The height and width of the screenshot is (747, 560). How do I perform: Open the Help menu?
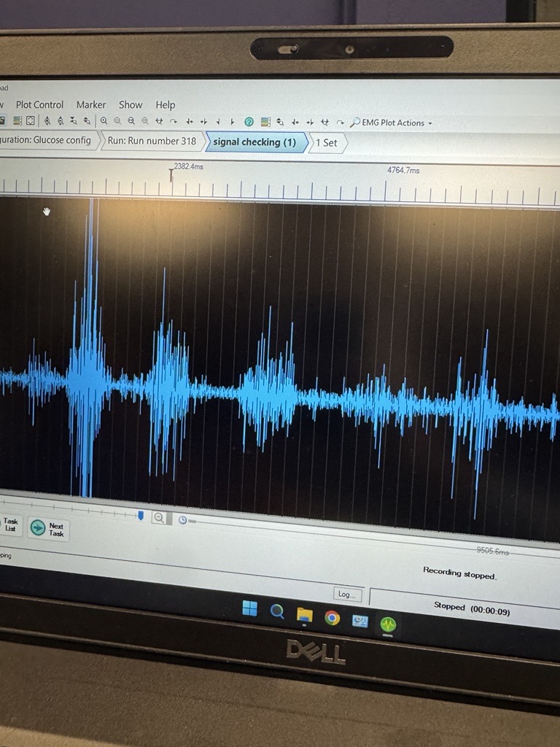point(166,105)
